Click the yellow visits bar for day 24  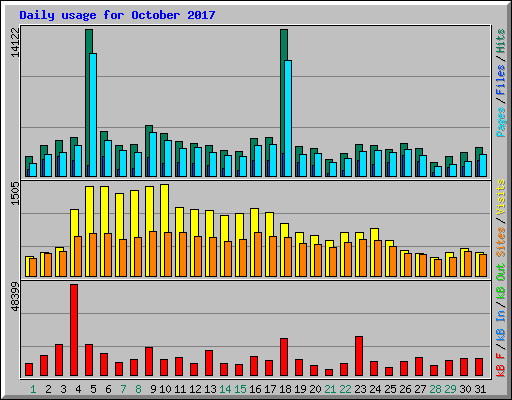point(374,234)
